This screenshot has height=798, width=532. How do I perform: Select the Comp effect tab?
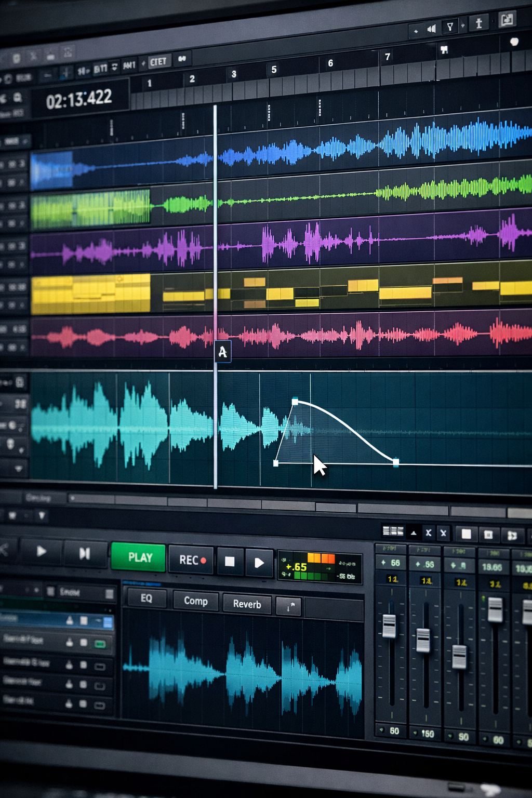[x=195, y=601]
